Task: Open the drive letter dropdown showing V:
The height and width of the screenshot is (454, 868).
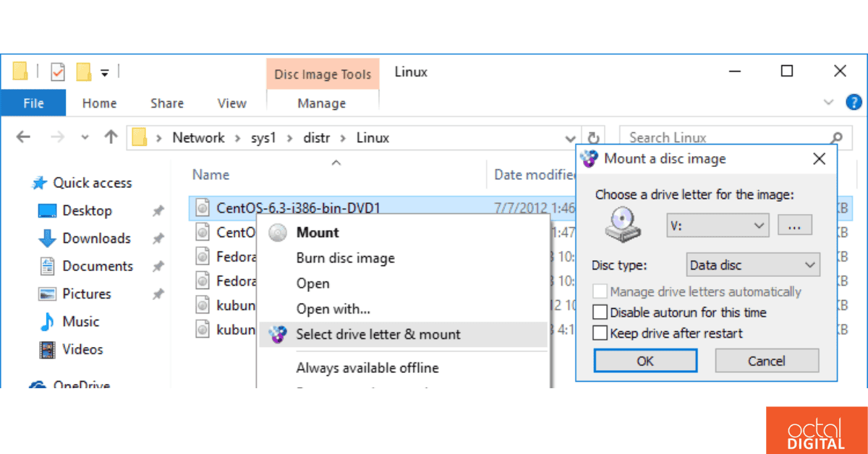Action: pos(717,225)
